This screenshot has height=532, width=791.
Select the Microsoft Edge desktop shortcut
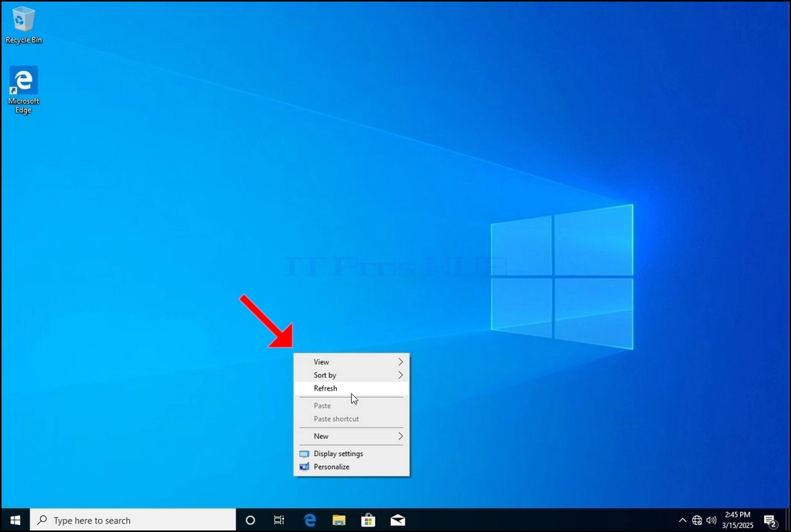tap(23, 90)
